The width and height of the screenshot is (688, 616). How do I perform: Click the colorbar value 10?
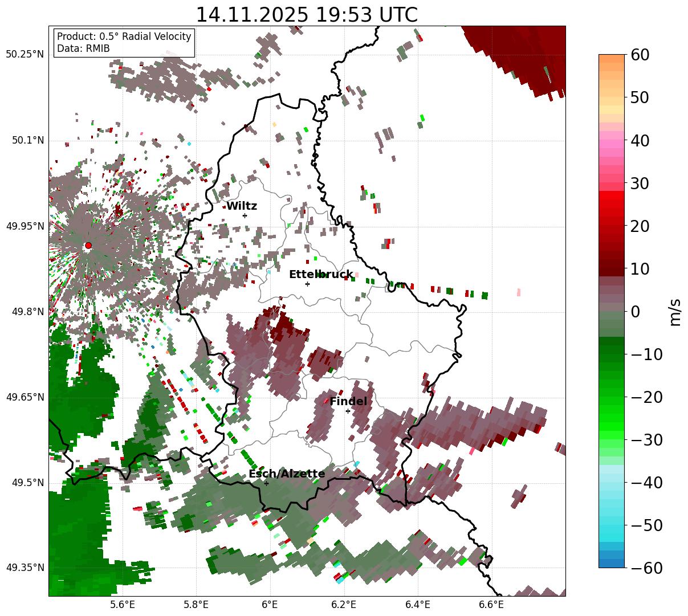(x=640, y=268)
